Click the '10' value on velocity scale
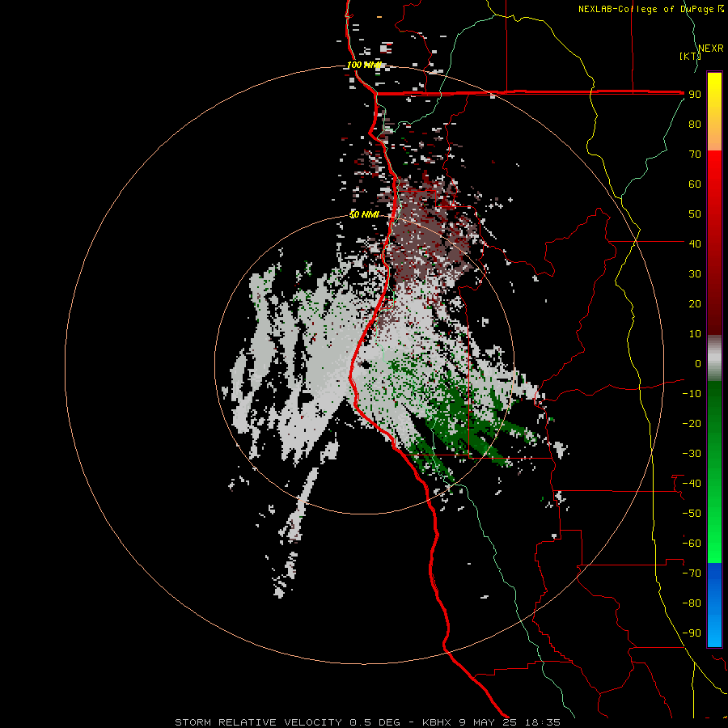Screen dimensions: 728x728 pyautogui.click(x=695, y=334)
